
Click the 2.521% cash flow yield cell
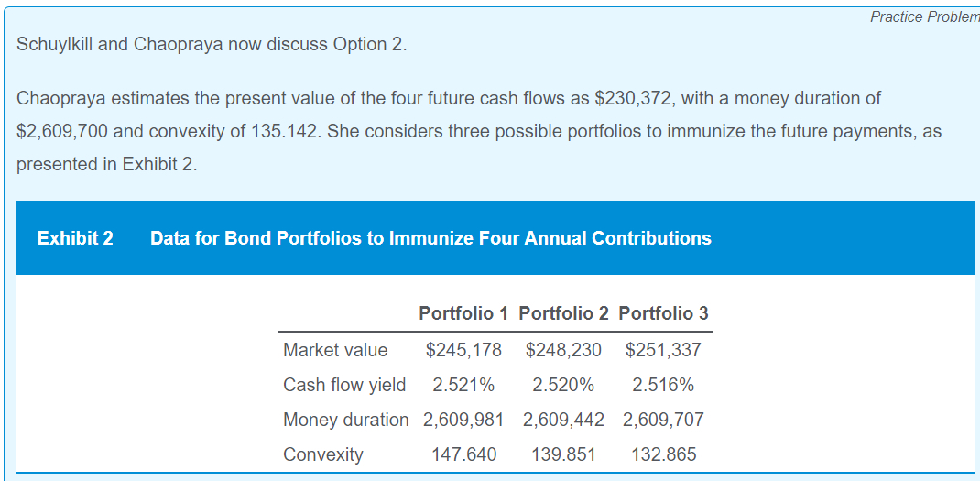(x=463, y=385)
